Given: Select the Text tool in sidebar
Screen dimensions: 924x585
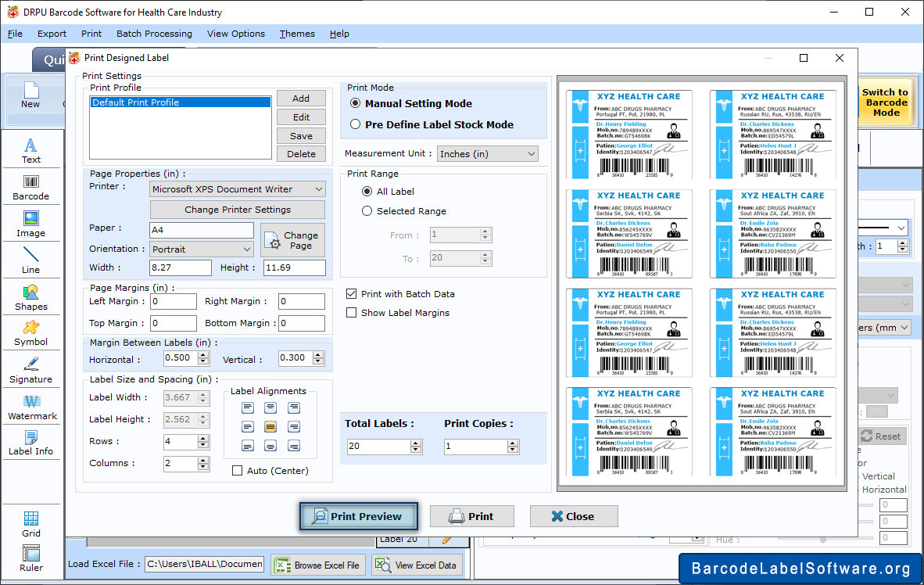Looking at the screenshot, I should pos(30,150).
